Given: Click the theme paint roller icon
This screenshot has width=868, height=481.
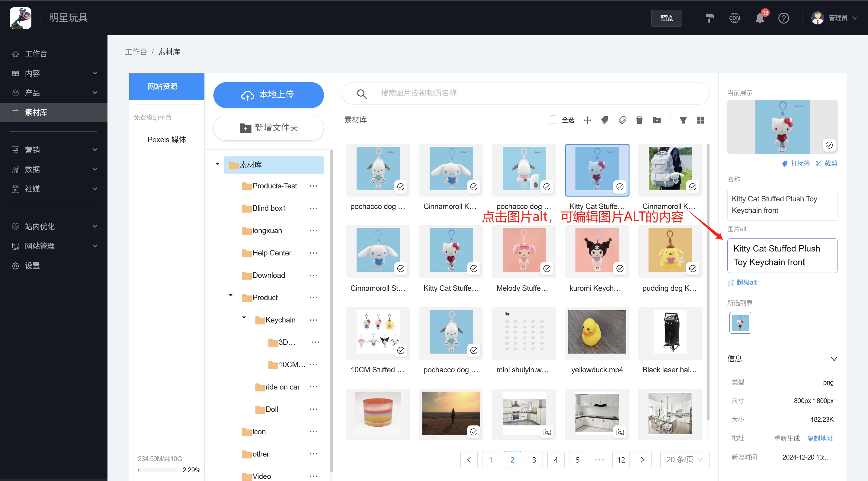Looking at the screenshot, I should 709,18.
